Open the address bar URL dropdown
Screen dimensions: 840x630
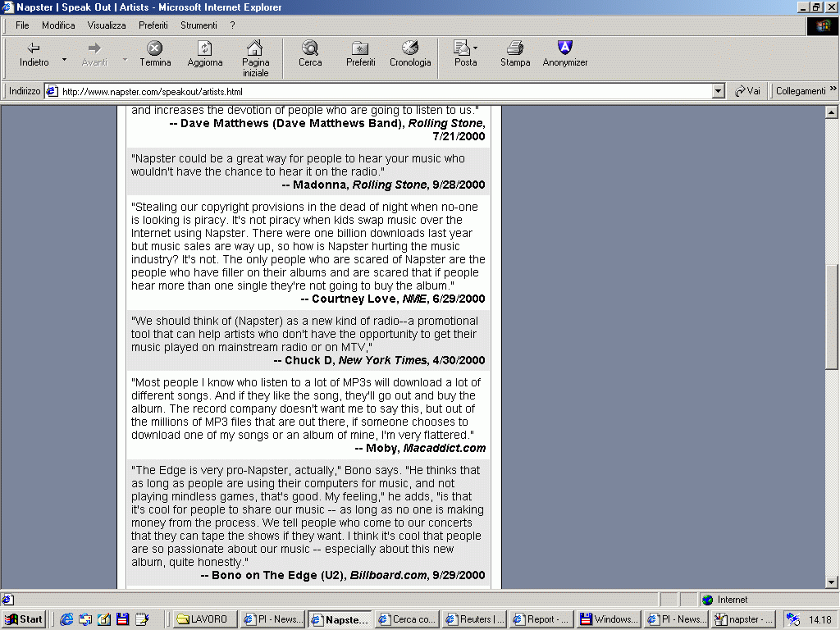719,91
